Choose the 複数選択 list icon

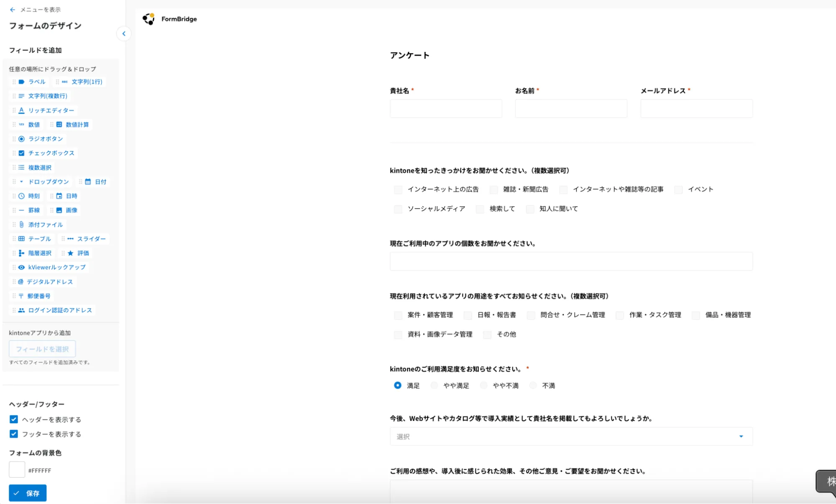pos(21,167)
